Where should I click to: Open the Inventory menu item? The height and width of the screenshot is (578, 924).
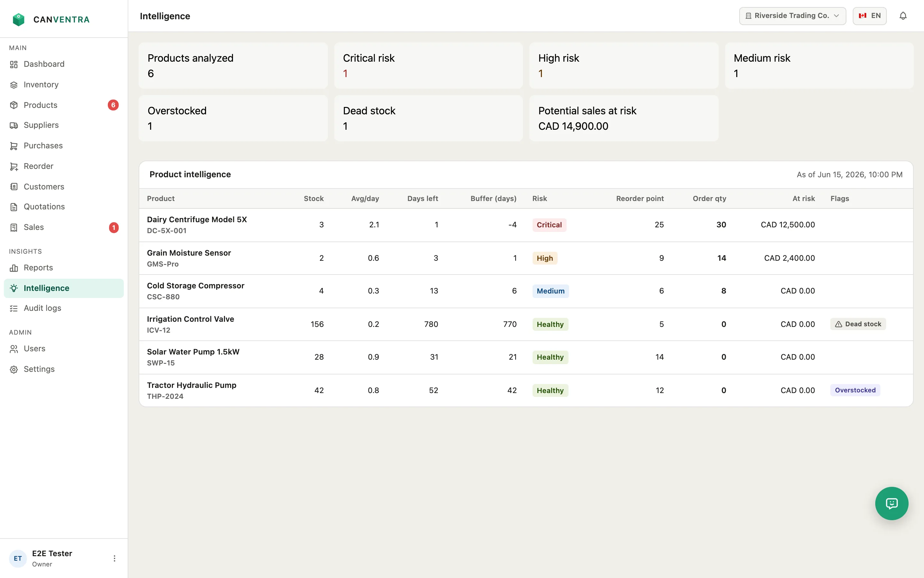point(64,85)
